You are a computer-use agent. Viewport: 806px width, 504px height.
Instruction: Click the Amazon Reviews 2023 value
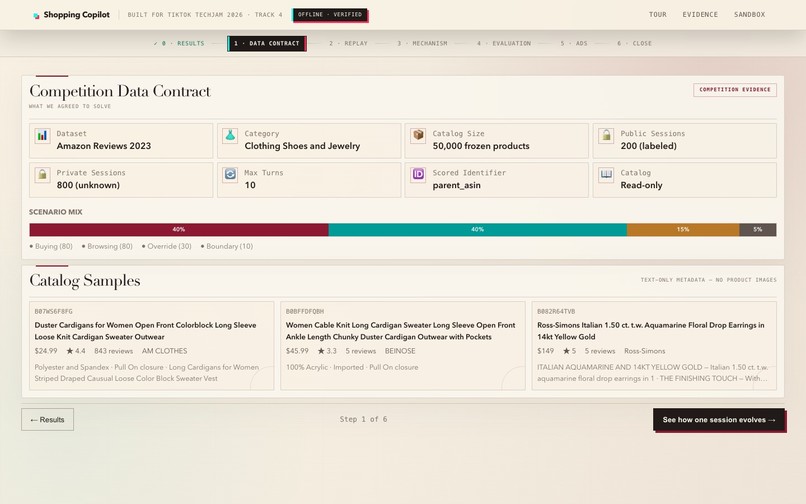click(104, 146)
